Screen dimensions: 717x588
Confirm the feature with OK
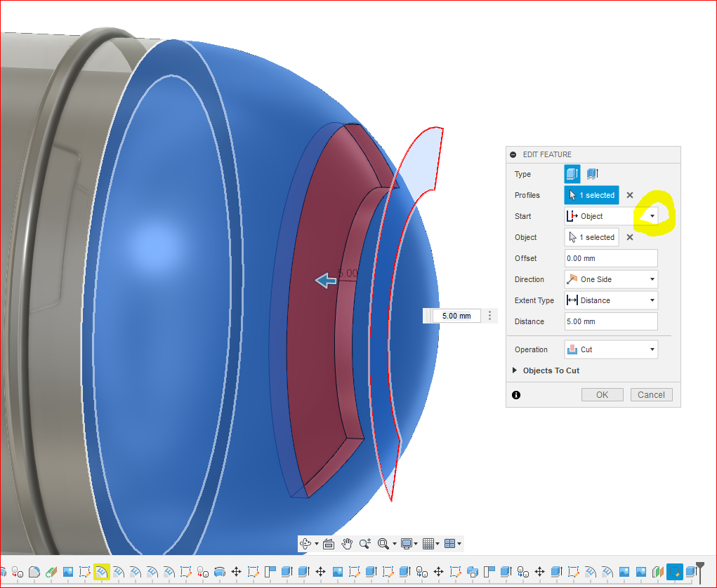(x=603, y=395)
